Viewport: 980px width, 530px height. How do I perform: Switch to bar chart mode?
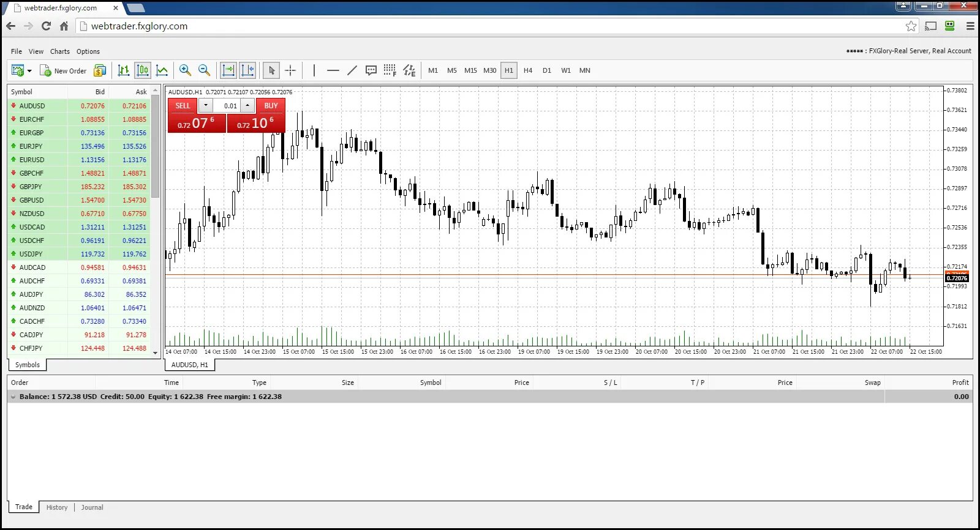pos(124,70)
